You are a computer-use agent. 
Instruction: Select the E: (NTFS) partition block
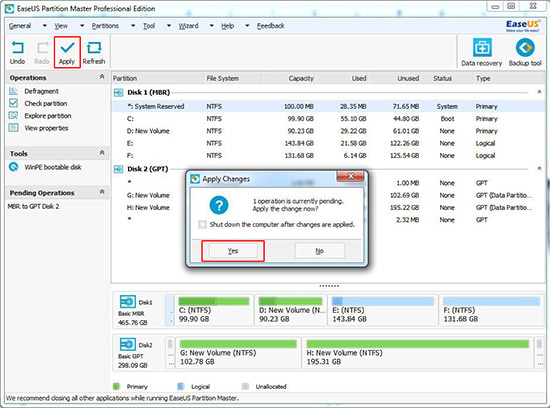pos(383,310)
